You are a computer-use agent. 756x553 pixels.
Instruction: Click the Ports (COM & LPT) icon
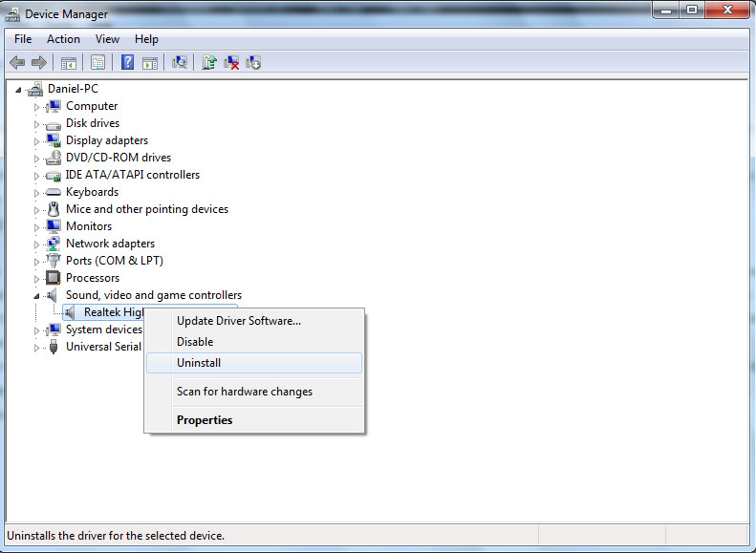tap(54, 261)
